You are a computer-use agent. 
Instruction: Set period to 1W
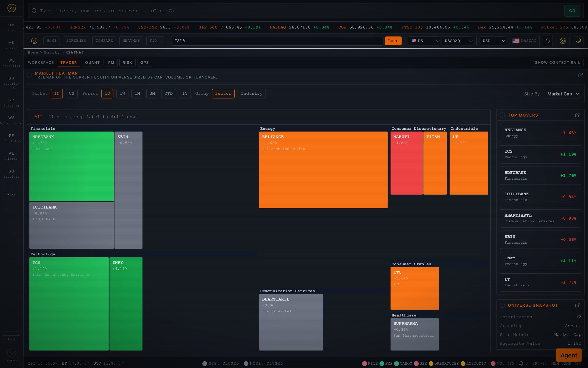(122, 93)
